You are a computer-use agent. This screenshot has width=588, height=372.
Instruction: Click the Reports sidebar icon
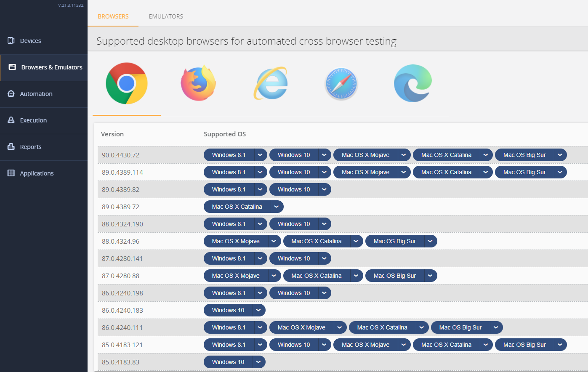11,146
